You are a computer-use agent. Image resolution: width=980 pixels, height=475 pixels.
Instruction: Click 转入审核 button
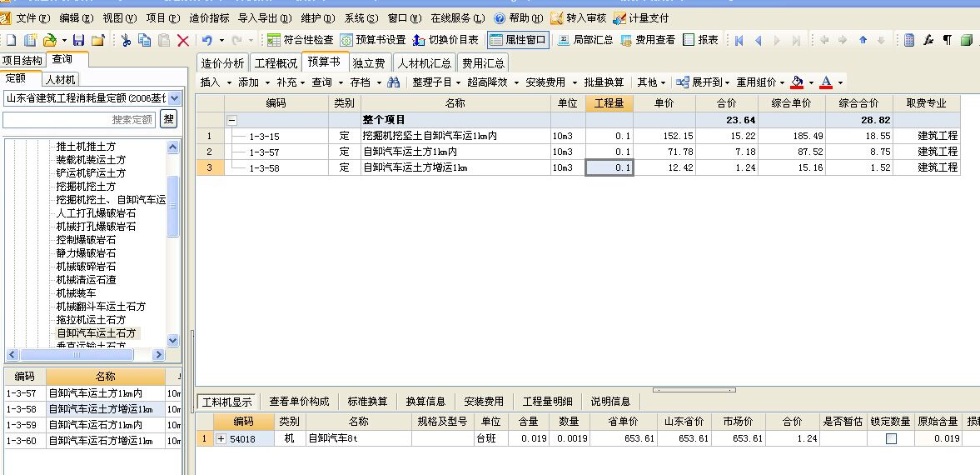click(x=579, y=18)
